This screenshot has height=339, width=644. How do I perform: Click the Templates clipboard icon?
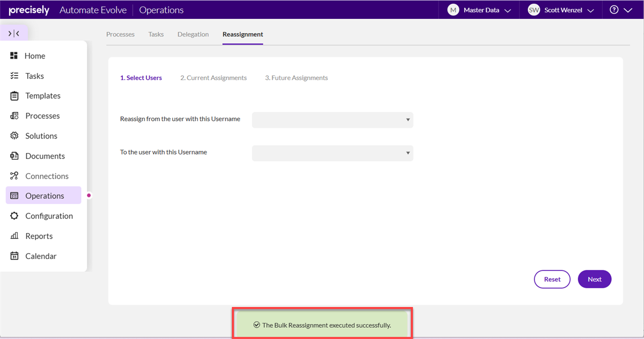[x=14, y=96]
